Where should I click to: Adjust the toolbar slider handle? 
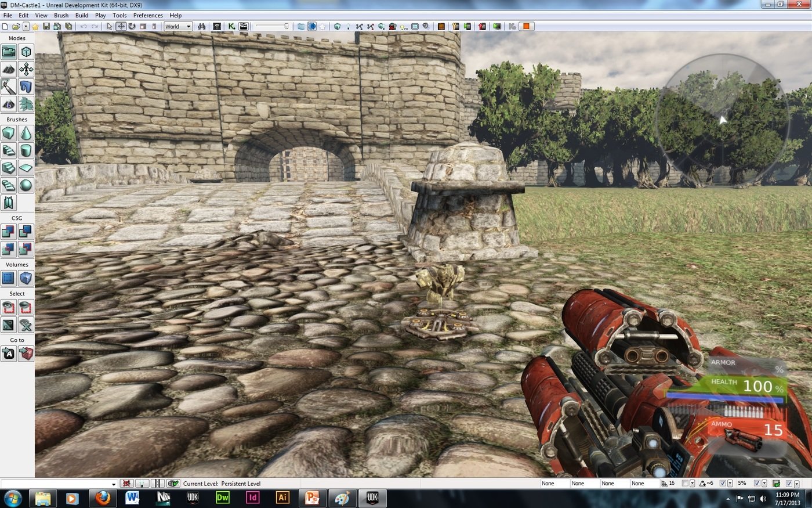pos(286,27)
